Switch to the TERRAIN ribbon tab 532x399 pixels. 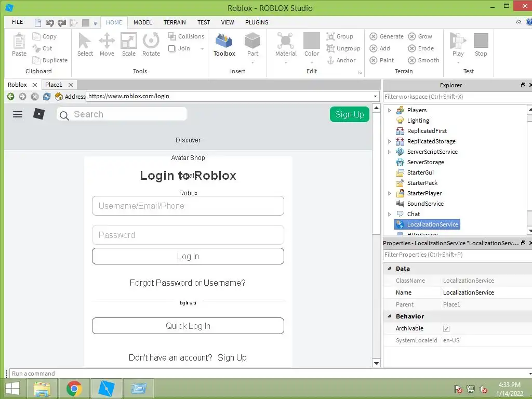coord(175,22)
